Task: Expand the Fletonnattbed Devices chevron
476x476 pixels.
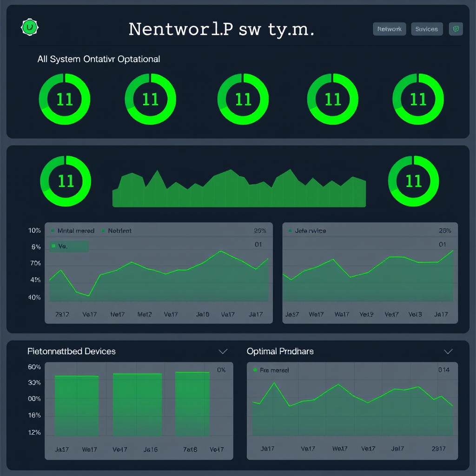Action: click(x=223, y=351)
